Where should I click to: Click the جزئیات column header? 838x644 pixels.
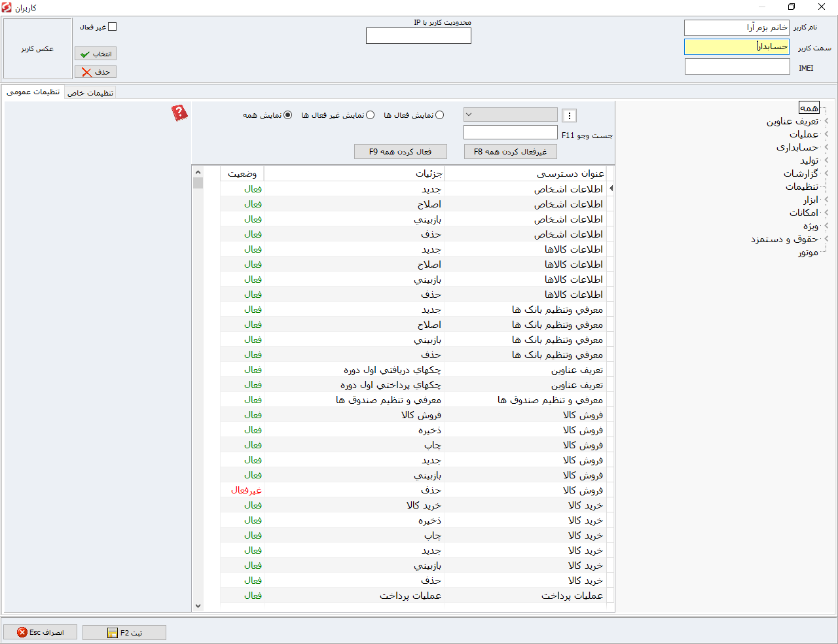click(x=354, y=173)
